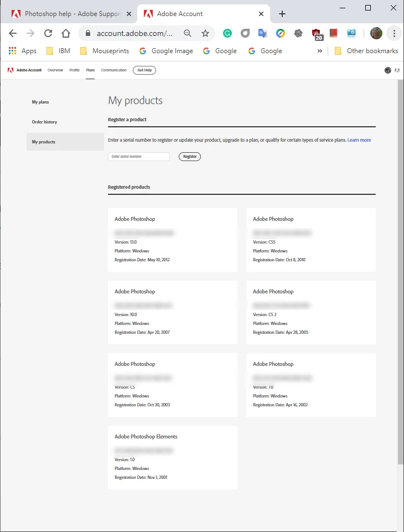This screenshot has width=404, height=532.
Task: Open the Mouseprints bookmarks folder
Action: click(105, 51)
